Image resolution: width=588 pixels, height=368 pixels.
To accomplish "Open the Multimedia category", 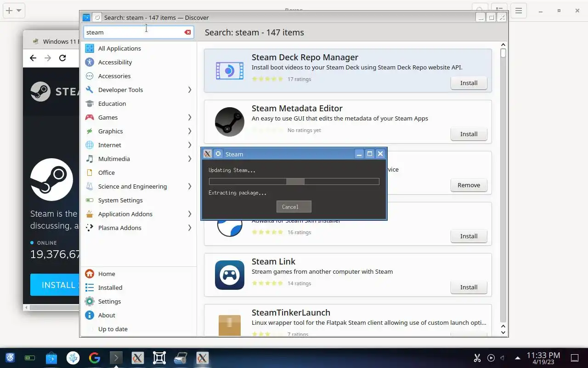I will pyautogui.click(x=138, y=159).
